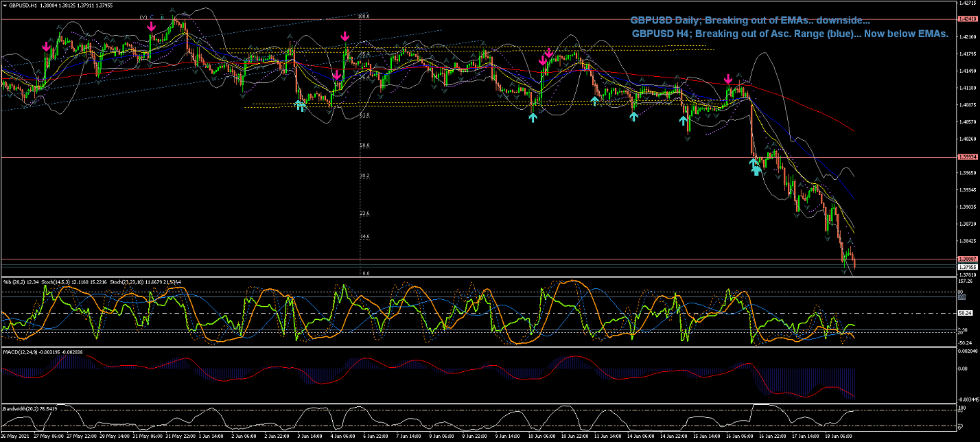The height and width of the screenshot is (442, 980).
Task: Select the rightmost red candlestick on the chart
Action: pos(854,261)
